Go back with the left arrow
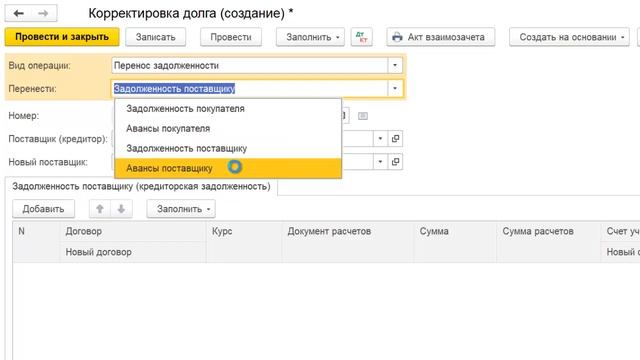The height and width of the screenshot is (360, 640). point(18,13)
